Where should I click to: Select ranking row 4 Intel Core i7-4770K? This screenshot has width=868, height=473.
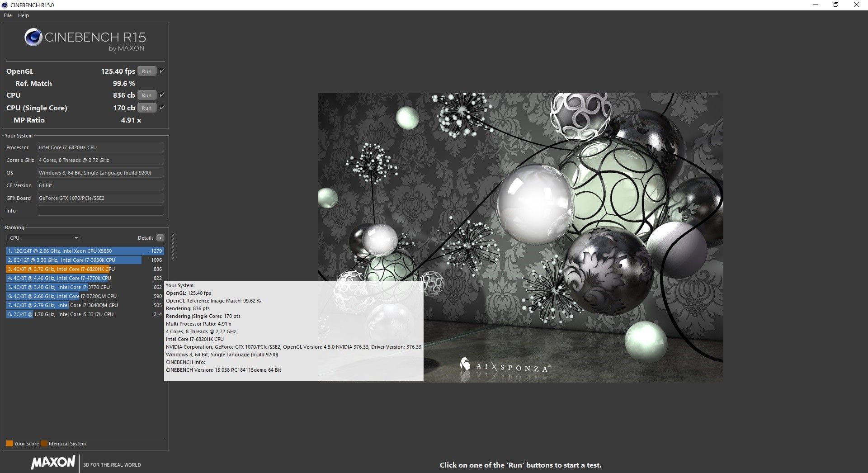click(85, 278)
